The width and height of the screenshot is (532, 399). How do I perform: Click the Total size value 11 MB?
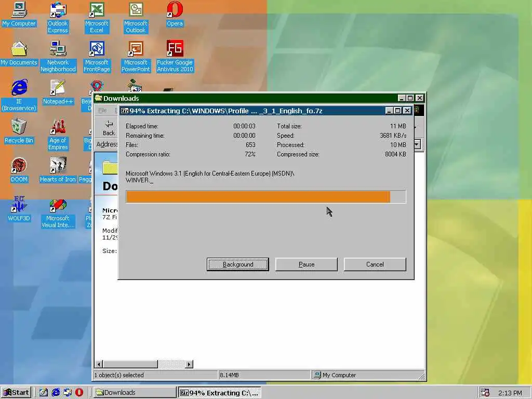coord(398,126)
